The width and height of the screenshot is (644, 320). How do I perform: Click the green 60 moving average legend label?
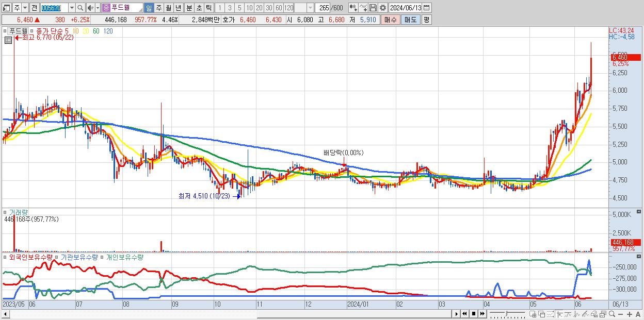pyautogui.click(x=96, y=31)
